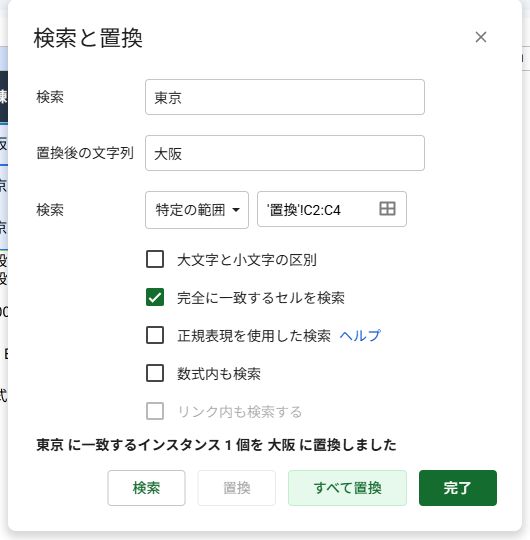Click the 検索と置換 dialog title

[88, 38]
